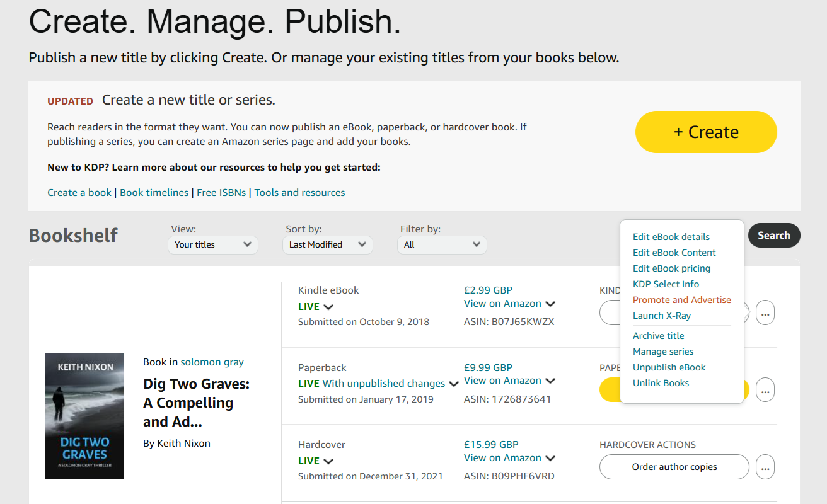Click ASIN B09PHF6VRD text

tap(509, 476)
